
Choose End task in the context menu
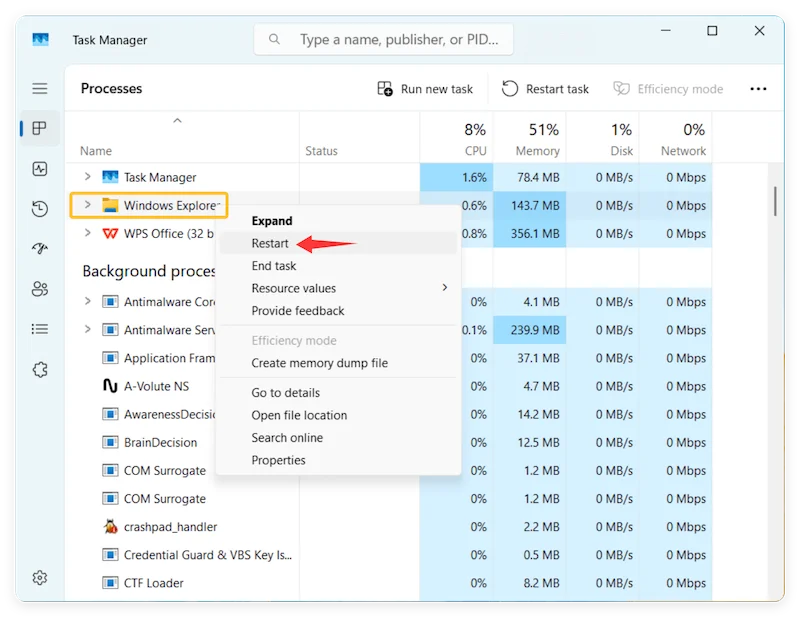(x=338, y=266)
